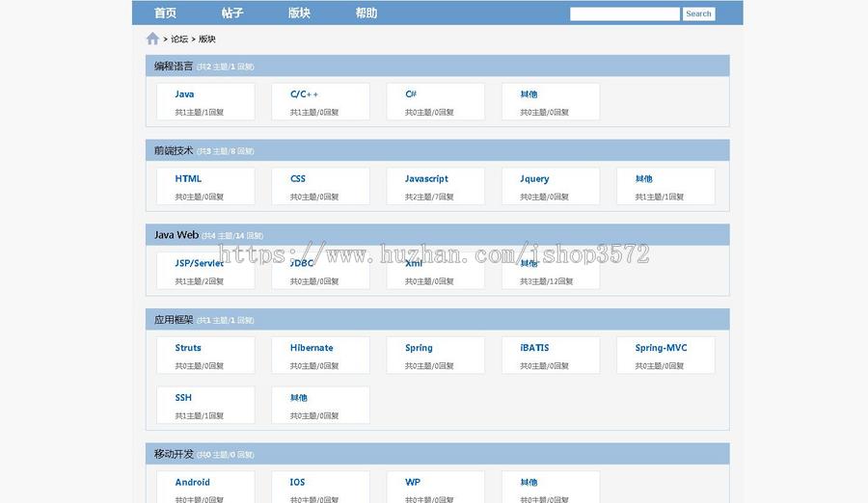
Task: Open the C/C++ board
Action: coord(304,94)
